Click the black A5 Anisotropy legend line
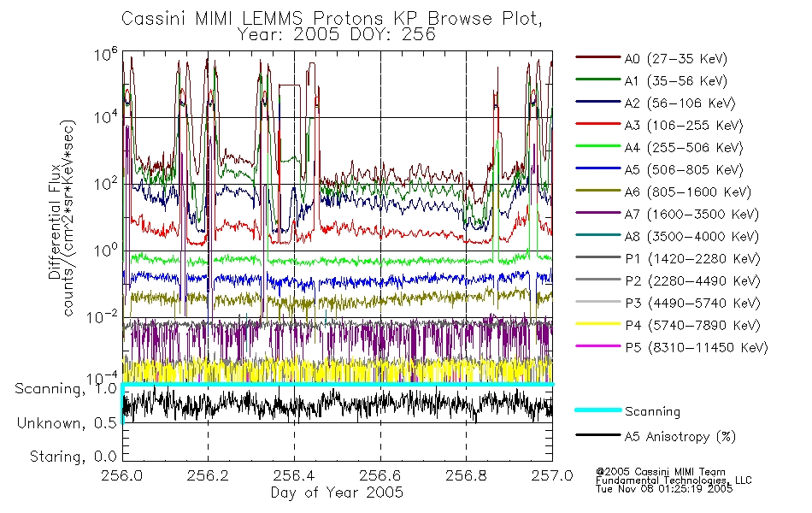Viewport: 812px width, 513px height. click(598, 434)
